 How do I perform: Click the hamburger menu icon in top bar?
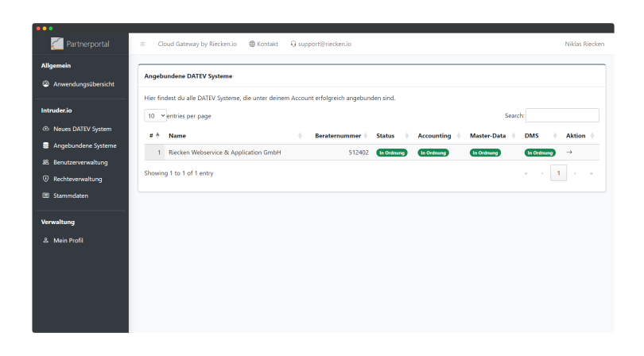point(142,44)
